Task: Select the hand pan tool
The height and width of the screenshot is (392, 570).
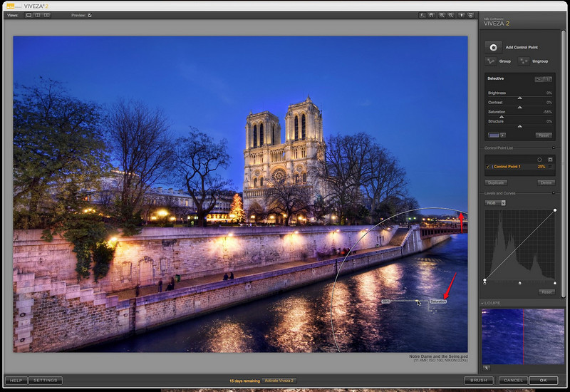Action: tap(431, 15)
